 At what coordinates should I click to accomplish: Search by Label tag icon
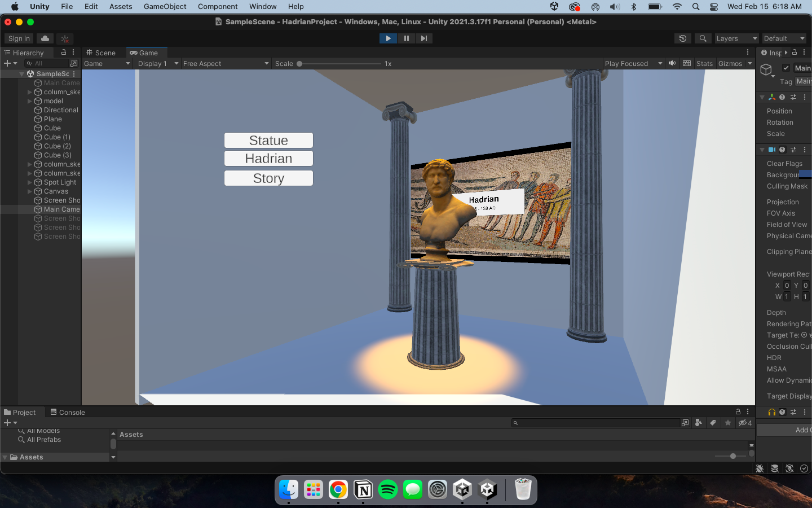click(x=713, y=423)
